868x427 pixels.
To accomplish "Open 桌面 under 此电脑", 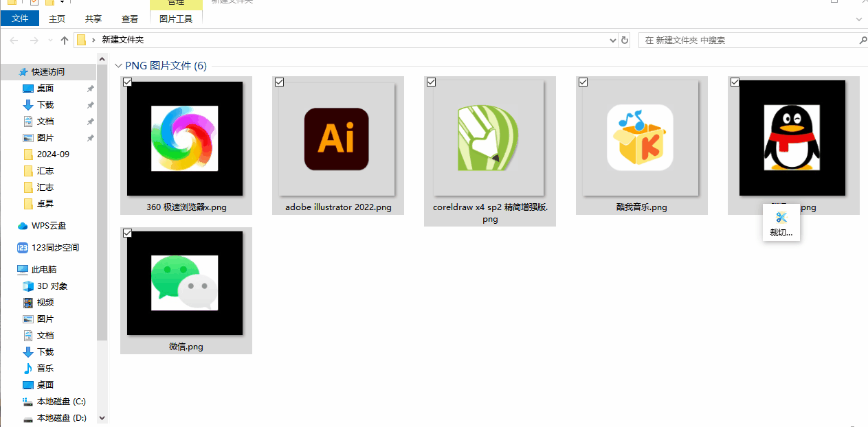I will tap(45, 385).
